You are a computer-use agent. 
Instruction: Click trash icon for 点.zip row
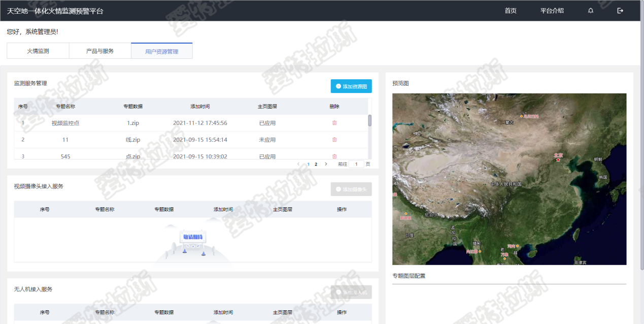[x=334, y=156]
